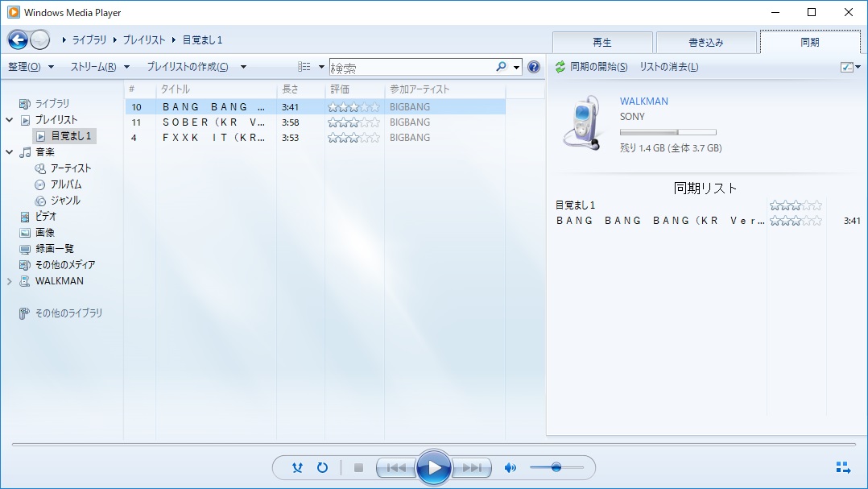Screen dimensions: 868x489
Task: Open the search options dropdown arrow
Action: (516, 68)
